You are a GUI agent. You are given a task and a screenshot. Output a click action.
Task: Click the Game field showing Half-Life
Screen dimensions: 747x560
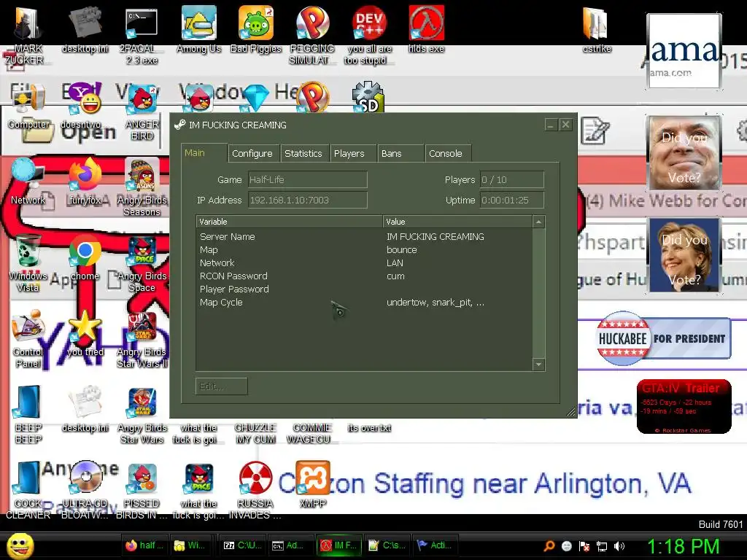(308, 180)
